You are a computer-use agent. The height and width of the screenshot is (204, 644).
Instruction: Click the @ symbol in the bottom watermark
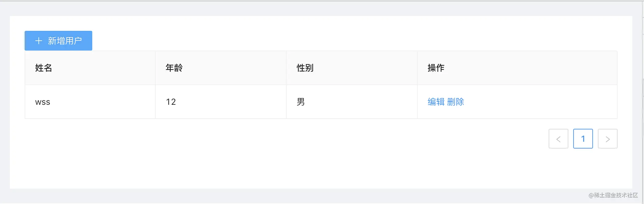pyautogui.click(x=591, y=195)
